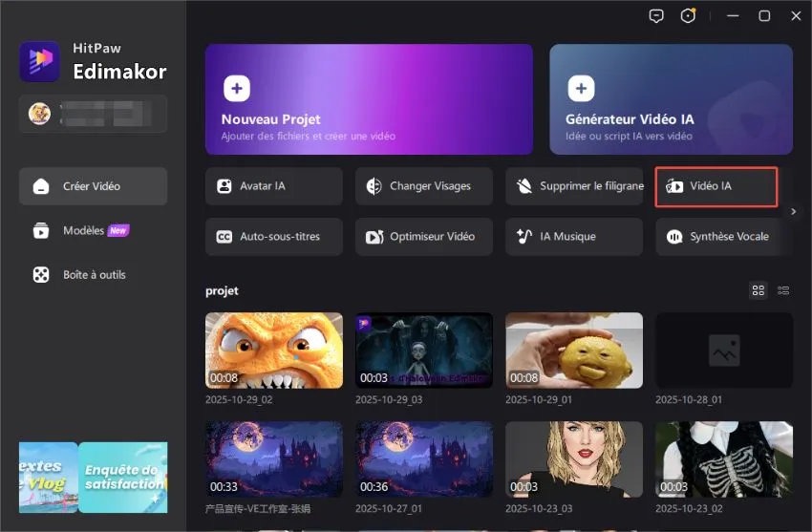
Task: Click the hexagon settings icon in title bar
Action: [688, 16]
